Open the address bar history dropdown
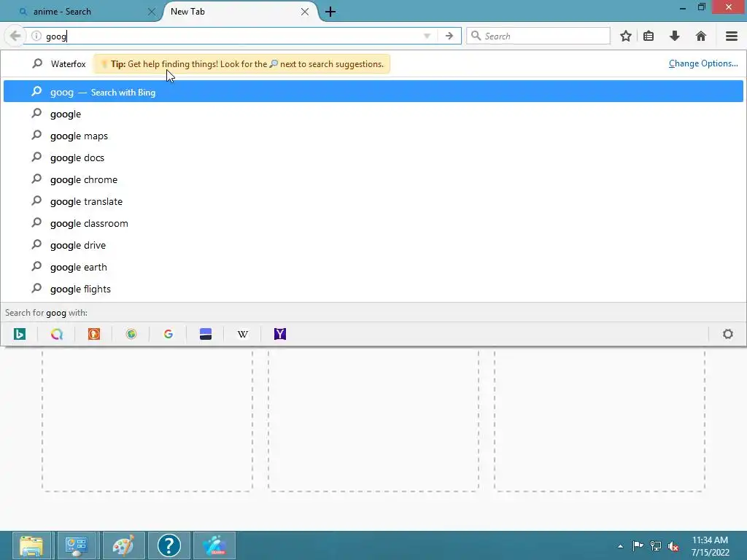 tap(427, 36)
